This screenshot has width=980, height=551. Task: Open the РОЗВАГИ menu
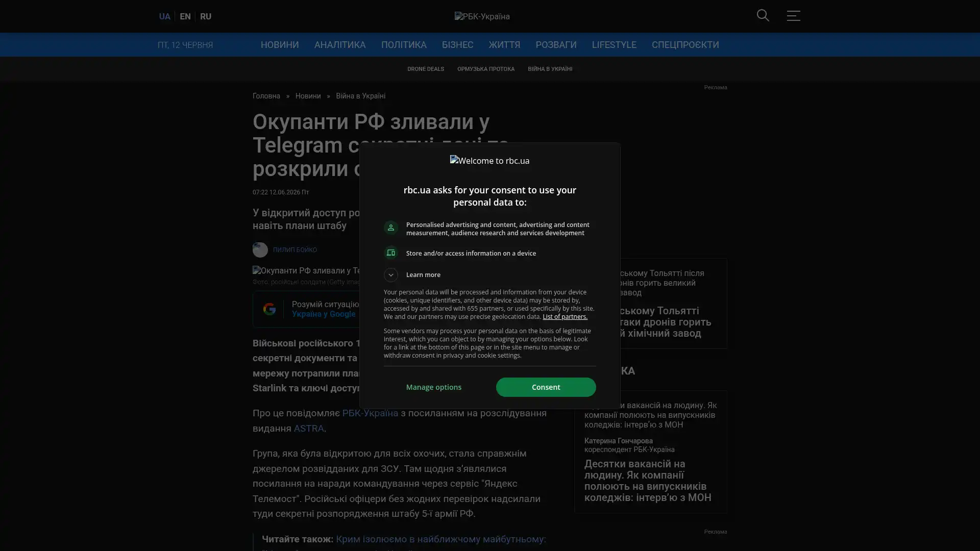(x=556, y=45)
